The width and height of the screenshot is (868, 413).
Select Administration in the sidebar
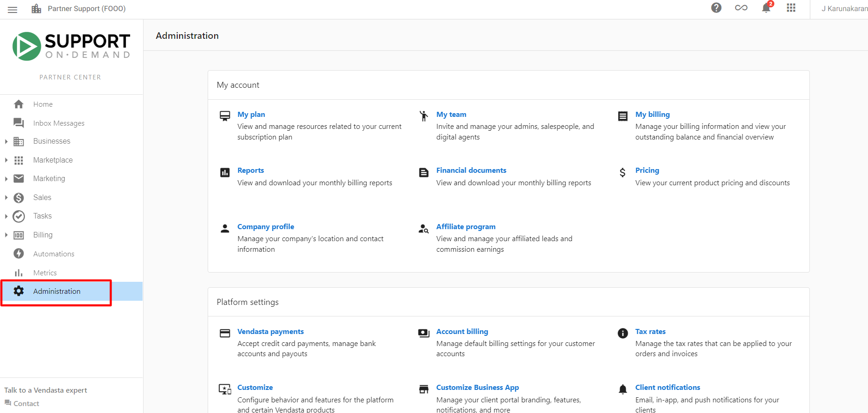pyautogui.click(x=57, y=292)
